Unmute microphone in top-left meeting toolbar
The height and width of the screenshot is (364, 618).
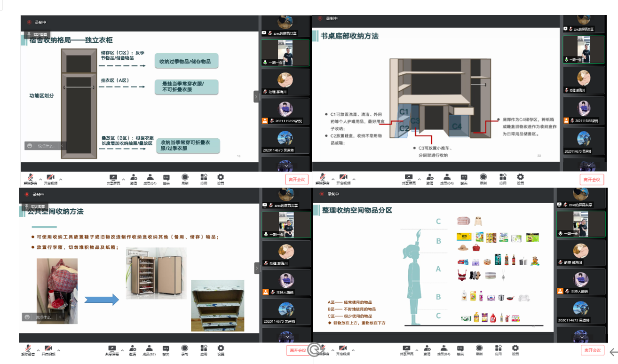[31, 178]
